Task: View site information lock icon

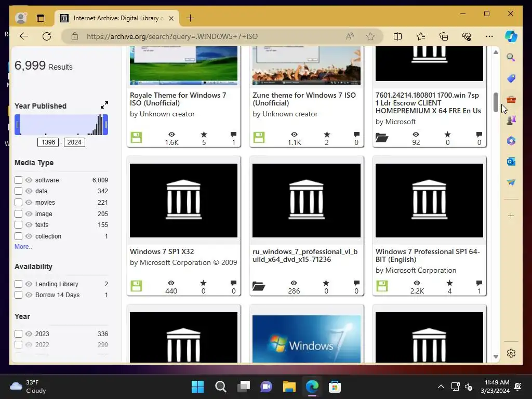Action: pos(75,36)
